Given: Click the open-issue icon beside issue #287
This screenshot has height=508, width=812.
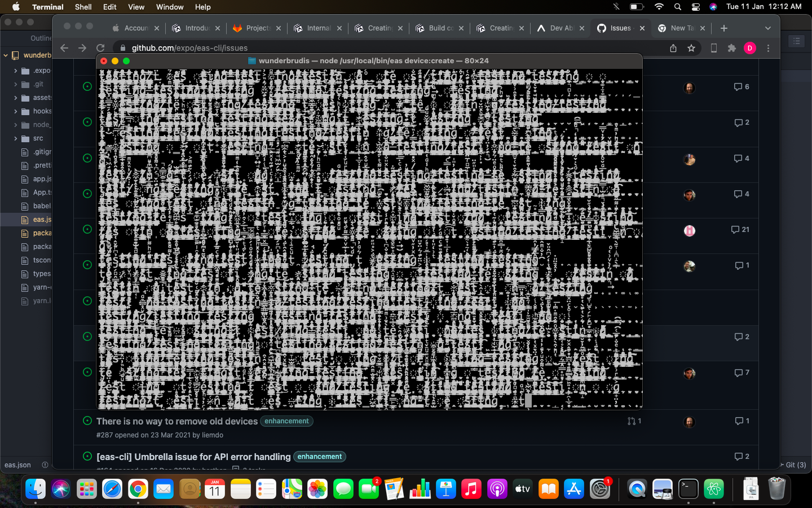Looking at the screenshot, I should 87,421.
